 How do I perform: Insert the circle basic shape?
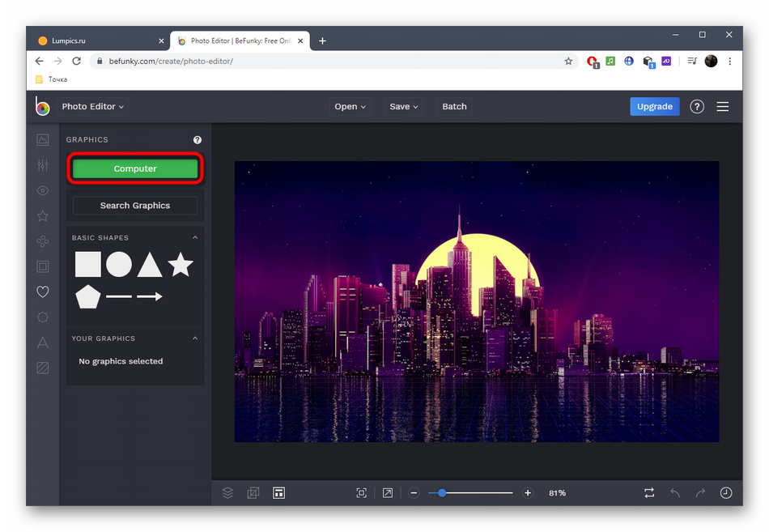pyautogui.click(x=119, y=265)
